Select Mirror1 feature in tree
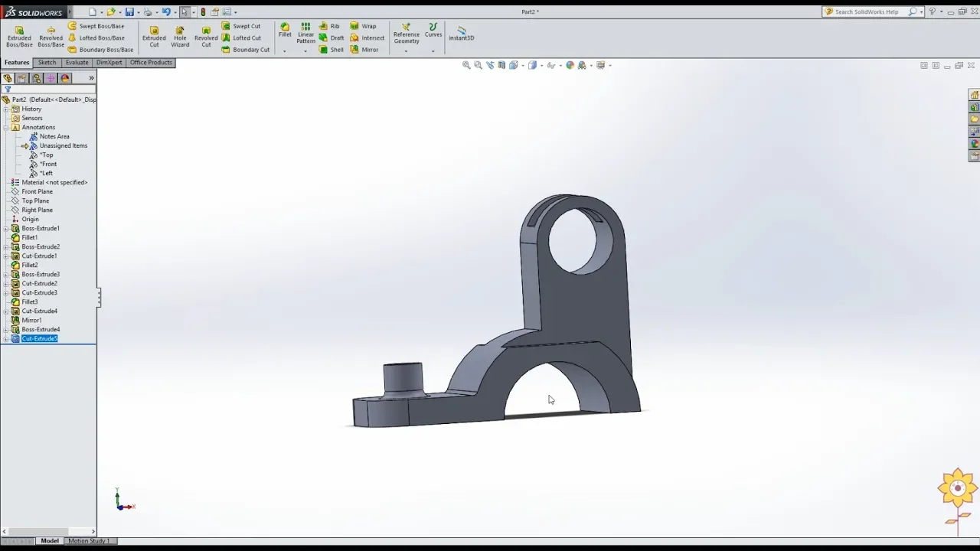This screenshot has height=551, width=980. (x=31, y=321)
